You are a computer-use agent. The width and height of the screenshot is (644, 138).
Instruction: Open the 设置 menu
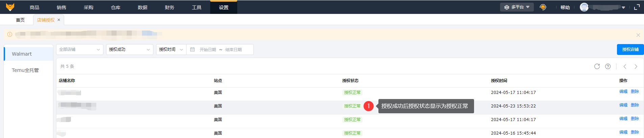[224, 7]
